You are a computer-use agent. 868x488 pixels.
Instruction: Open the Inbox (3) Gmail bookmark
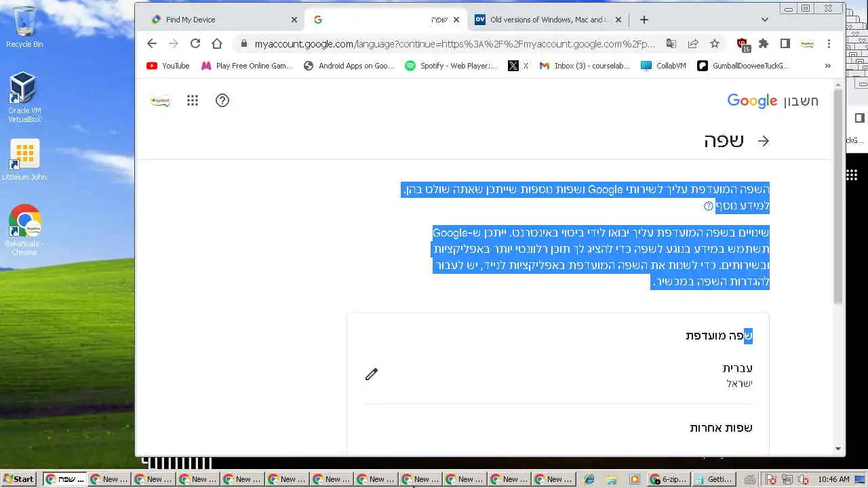click(585, 66)
